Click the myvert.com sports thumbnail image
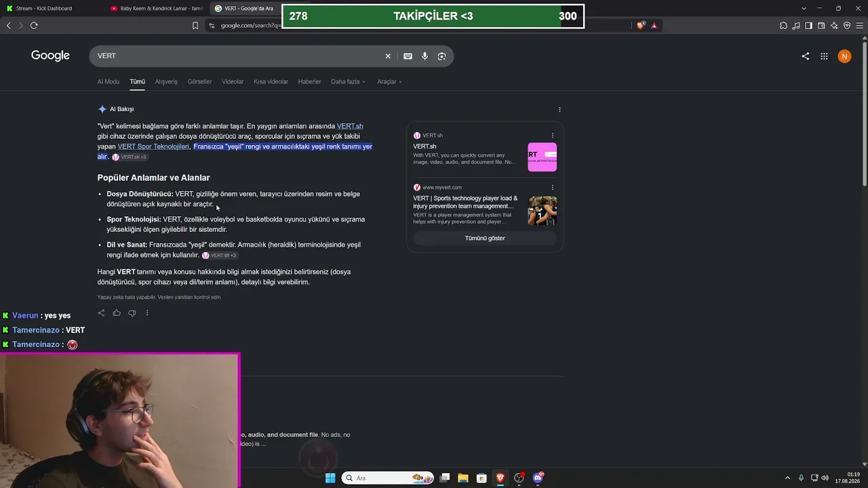868x488 pixels. point(542,211)
